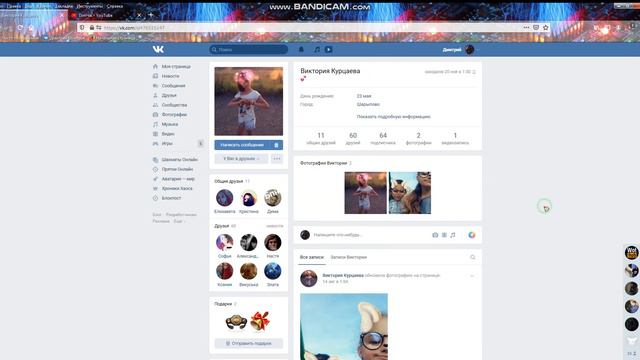
Task: Click the новости link in Друзья block
Action: [x=274, y=226]
